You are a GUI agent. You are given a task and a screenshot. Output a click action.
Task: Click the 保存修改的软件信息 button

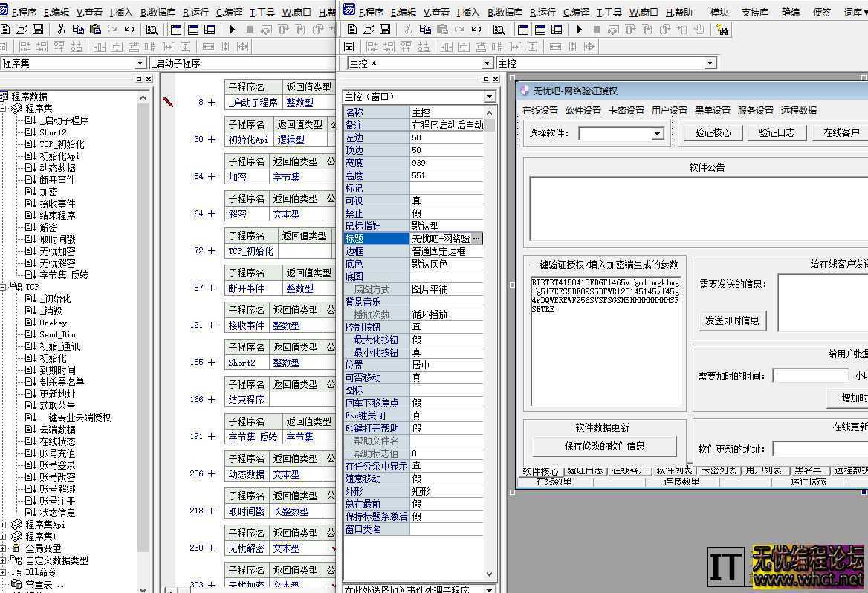[x=605, y=445]
